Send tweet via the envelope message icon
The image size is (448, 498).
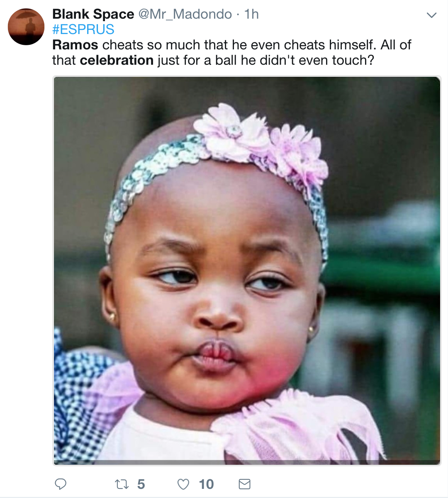coord(245,484)
